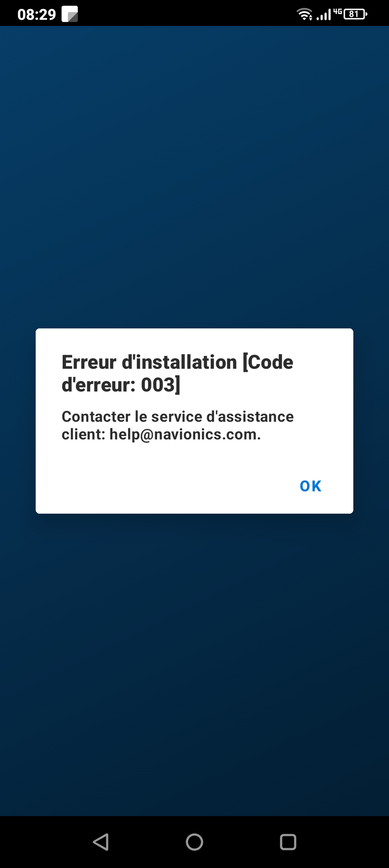Viewport: 389px width, 868px height.
Task: Open recent apps with square icon
Action: (288, 842)
